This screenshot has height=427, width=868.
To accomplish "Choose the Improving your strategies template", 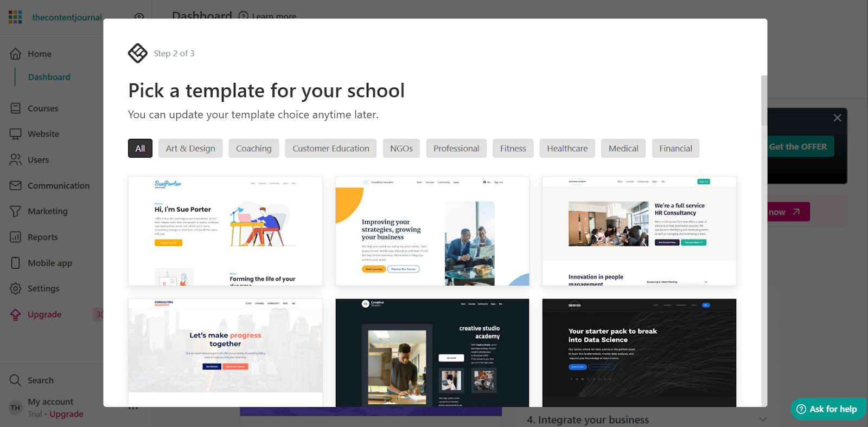I will point(432,231).
